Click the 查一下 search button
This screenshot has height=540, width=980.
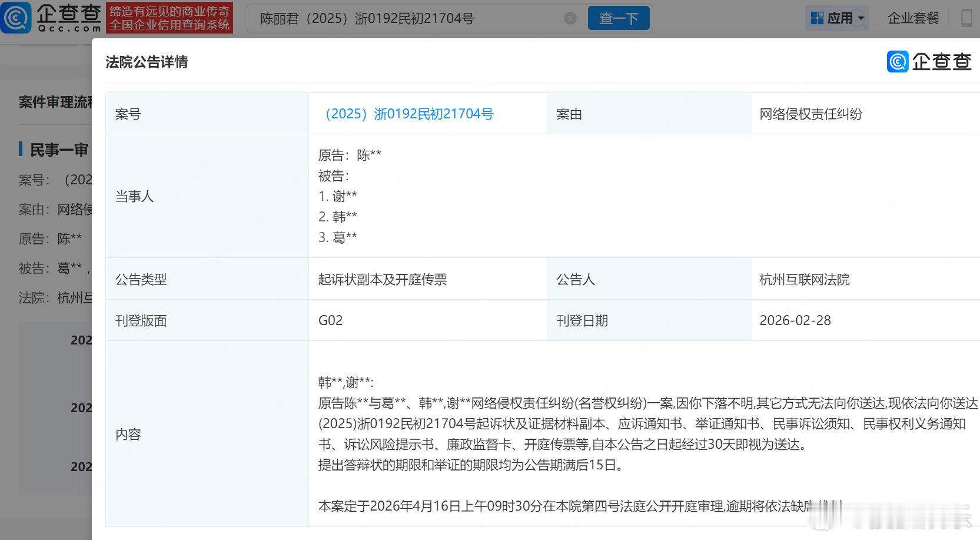pyautogui.click(x=619, y=18)
